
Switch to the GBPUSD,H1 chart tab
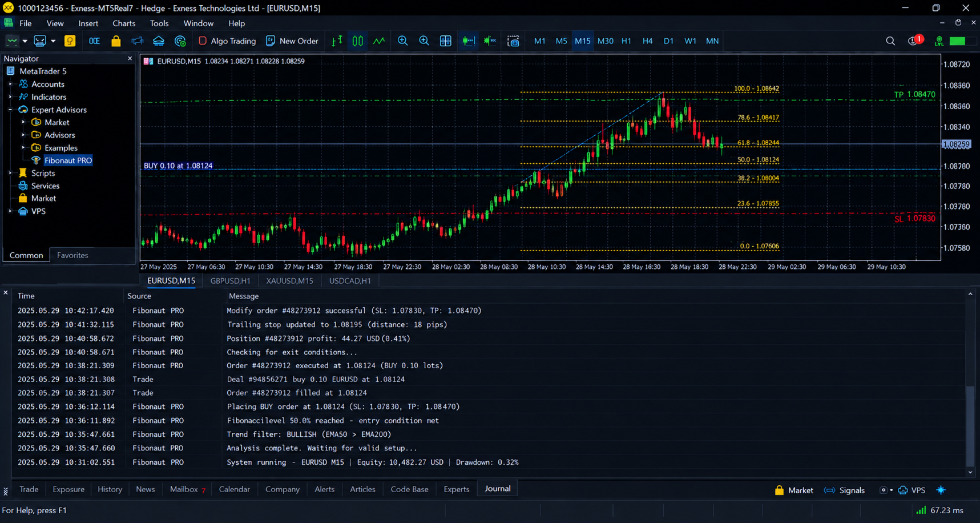click(x=230, y=281)
